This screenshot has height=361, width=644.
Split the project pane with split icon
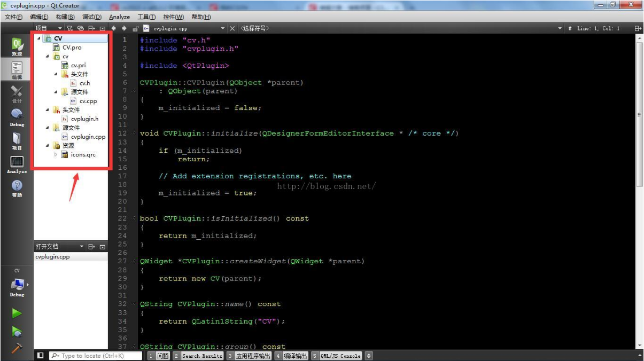pyautogui.click(x=92, y=28)
